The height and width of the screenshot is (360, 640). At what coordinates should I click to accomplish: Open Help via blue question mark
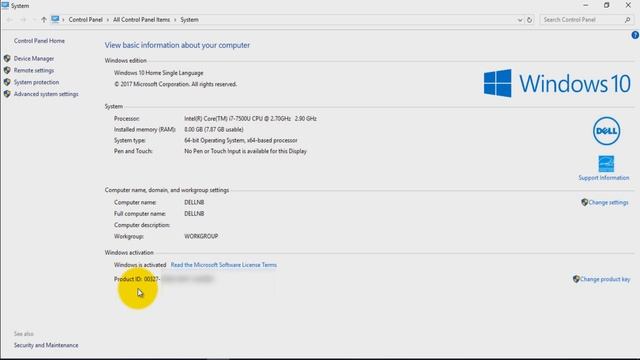[635, 35]
